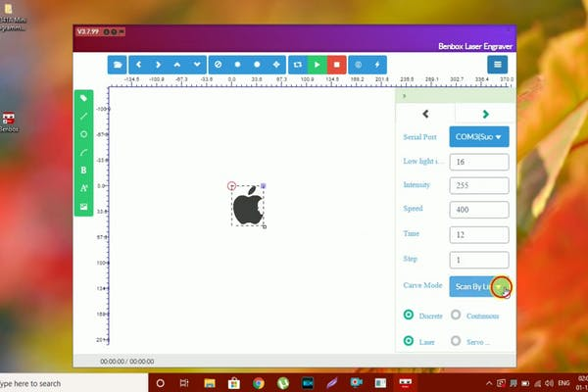Click the second solid dot toolbar icon

coord(257,65)
